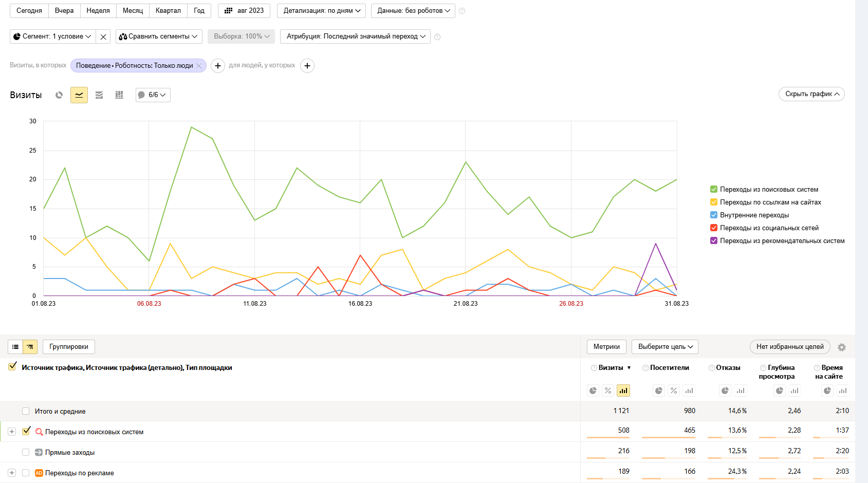Image resolution: width=868 pixels, height=483 pixels.
Task: Toggle the "Переходы из поисковых систем" legend checkbox
Action: [x=714, y=189]
